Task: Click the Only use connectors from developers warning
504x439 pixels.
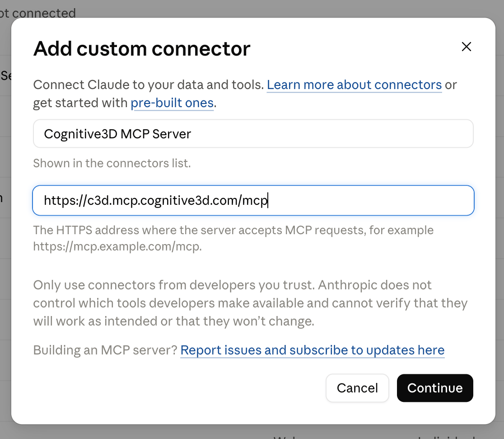Action: (x=250, y=303)
